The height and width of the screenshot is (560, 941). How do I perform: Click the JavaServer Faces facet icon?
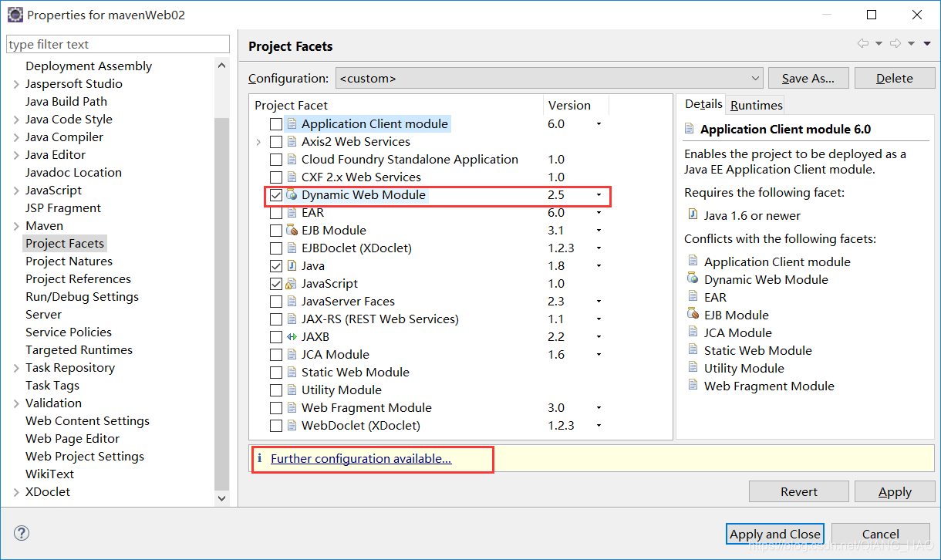coord(292,302)
